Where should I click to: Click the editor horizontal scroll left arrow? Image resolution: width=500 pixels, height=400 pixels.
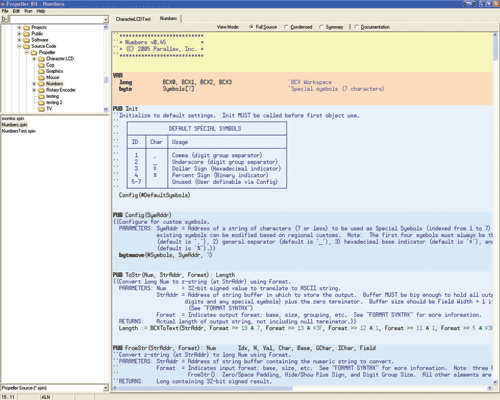115,388
